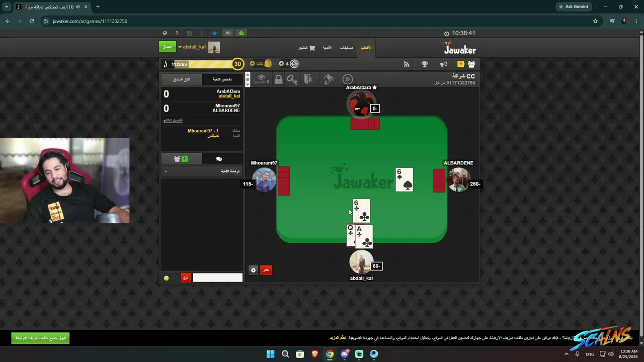The height and width of the screenshot is (362, 644).
Task: Select the الألعاب games tab
Action: coord(366,48)
